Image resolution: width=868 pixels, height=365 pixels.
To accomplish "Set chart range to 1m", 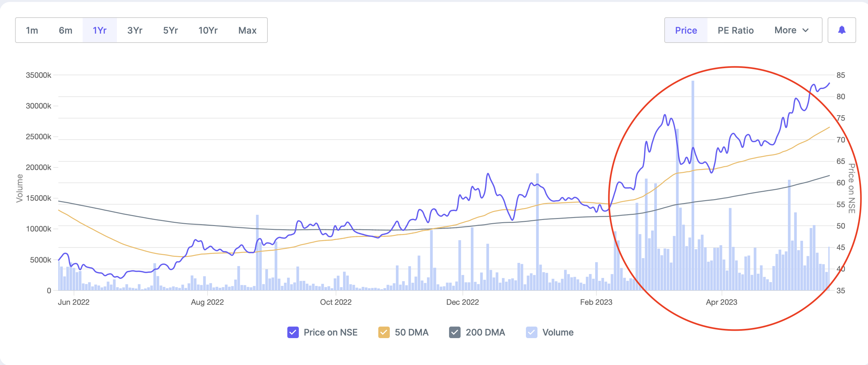I will click(32, 30).
